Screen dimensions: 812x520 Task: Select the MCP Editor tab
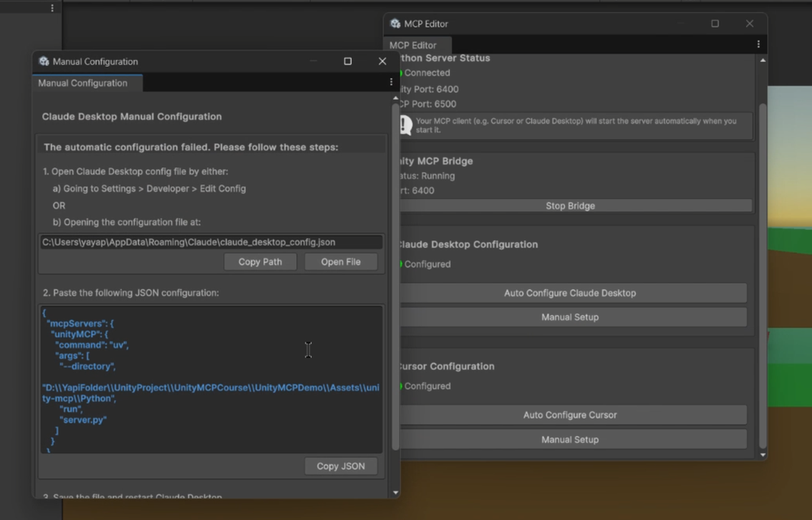(417, 45)
